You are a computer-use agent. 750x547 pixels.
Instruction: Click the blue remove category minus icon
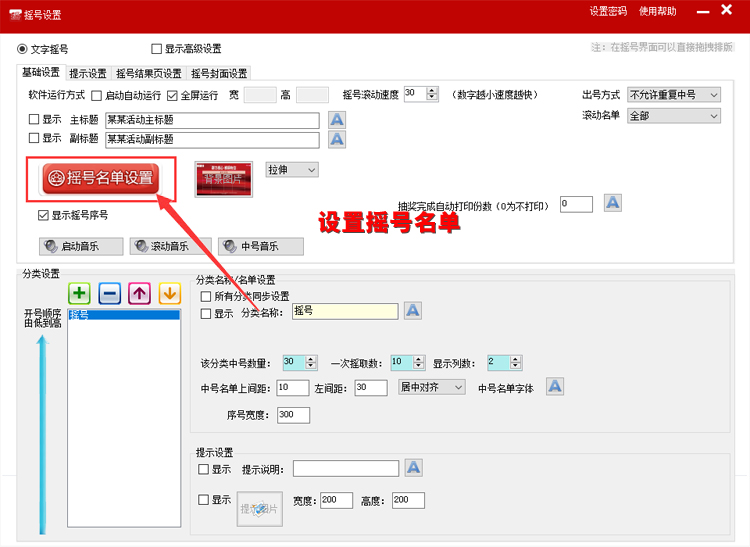pyautogui.click(x=110, y=293)
